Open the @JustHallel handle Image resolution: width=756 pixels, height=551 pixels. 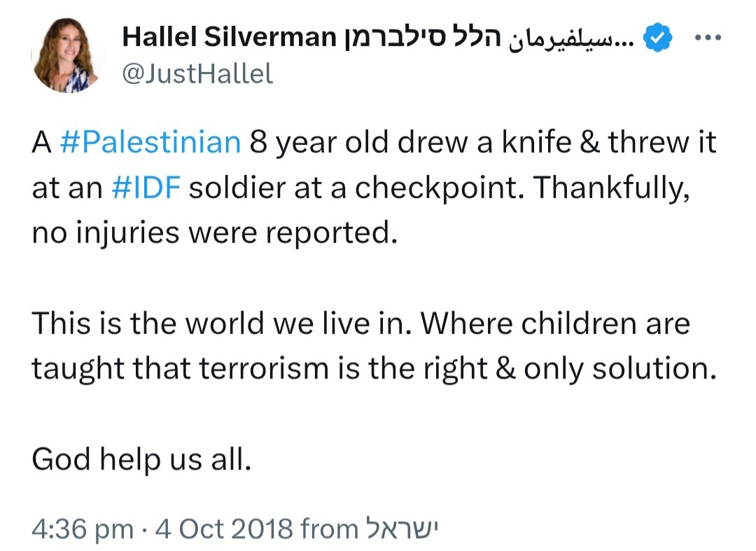pyautogui.click(x=197, y=74)
